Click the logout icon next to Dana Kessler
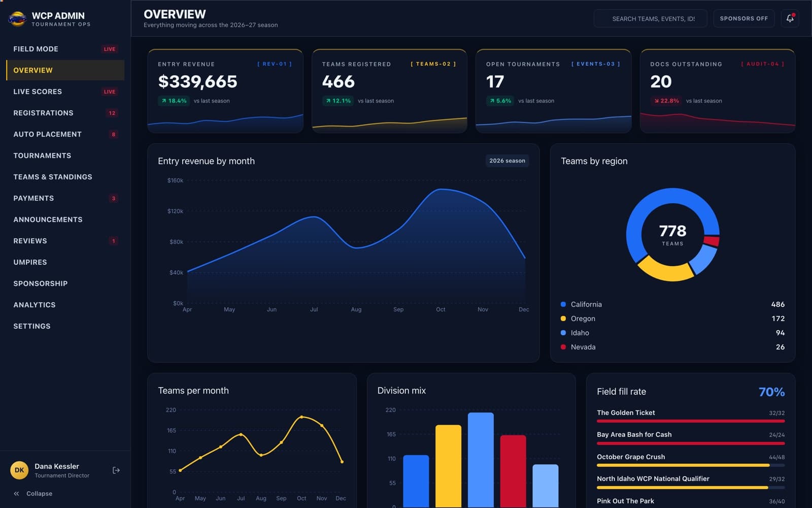812x508 pixels. click(116, 470)
